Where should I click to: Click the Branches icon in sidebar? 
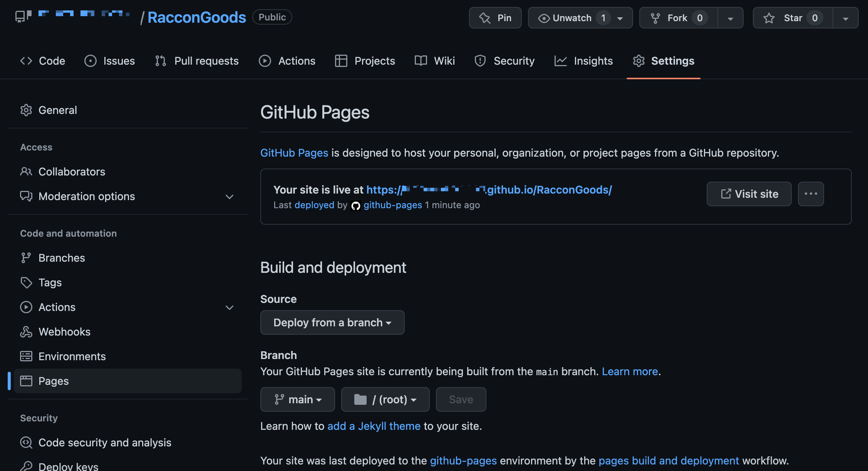[x=26, y=258]
